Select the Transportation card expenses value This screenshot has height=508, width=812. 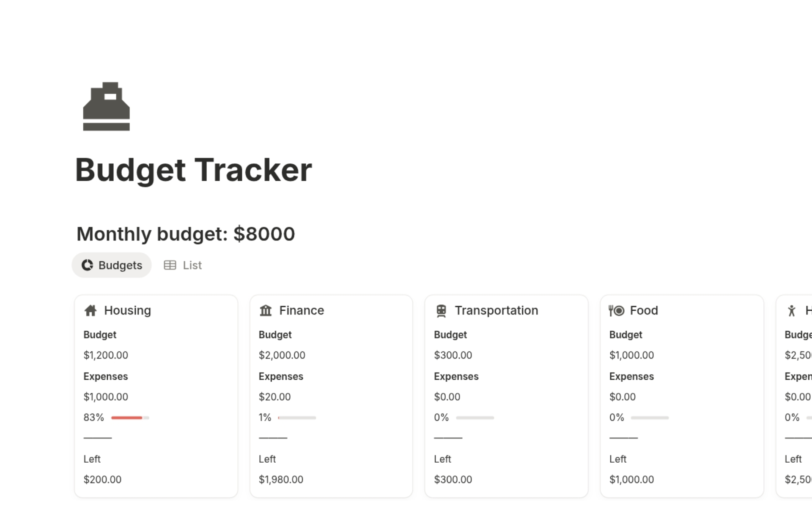click(447, 397)
